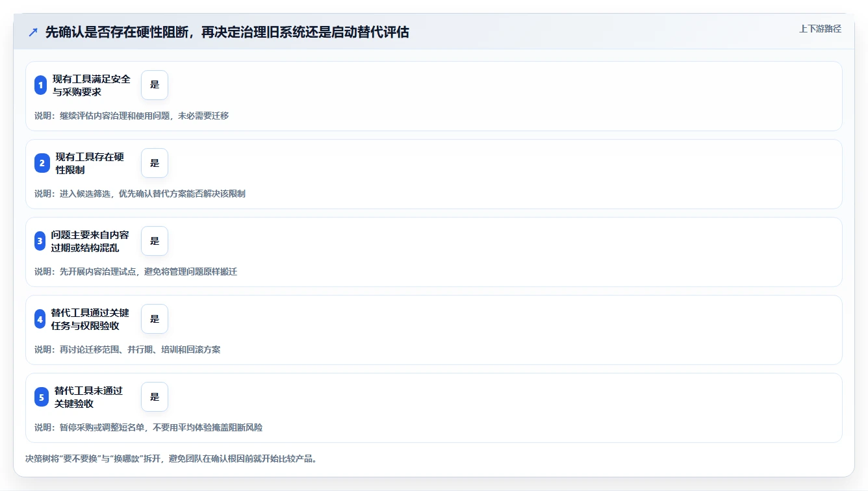Click the number 4 step badge
Image resolution: width=868 pixels, height=491 pixels.
coord(40,319)
